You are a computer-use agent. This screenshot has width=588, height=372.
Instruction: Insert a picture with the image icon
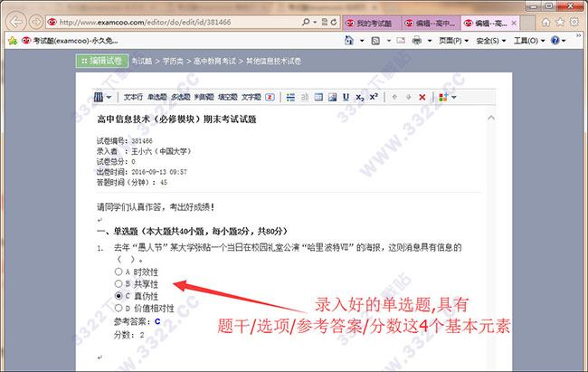pyautogui.click(x=332, y=97)
